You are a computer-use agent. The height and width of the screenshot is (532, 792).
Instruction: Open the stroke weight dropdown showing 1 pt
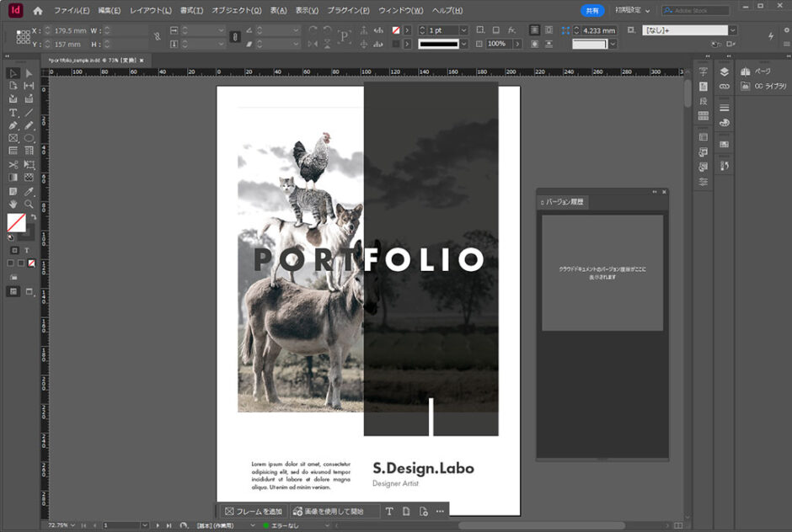tap(466, 30)
